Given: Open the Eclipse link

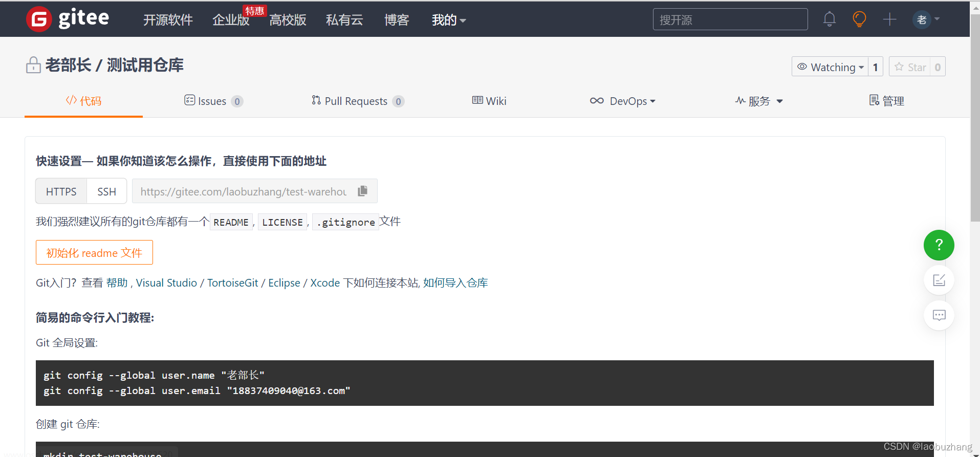Looking at the screenshot, I should click(284, 282).
